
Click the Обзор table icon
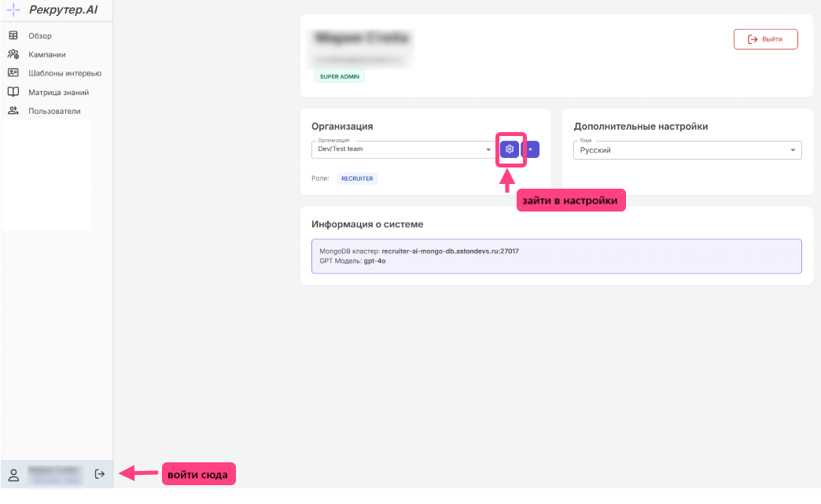pos(13,35)
